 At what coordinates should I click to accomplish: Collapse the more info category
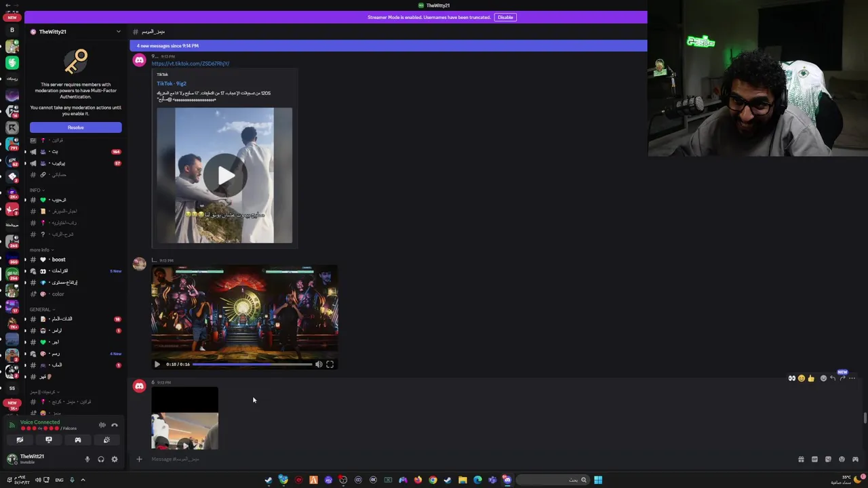(x=41, y=249)
